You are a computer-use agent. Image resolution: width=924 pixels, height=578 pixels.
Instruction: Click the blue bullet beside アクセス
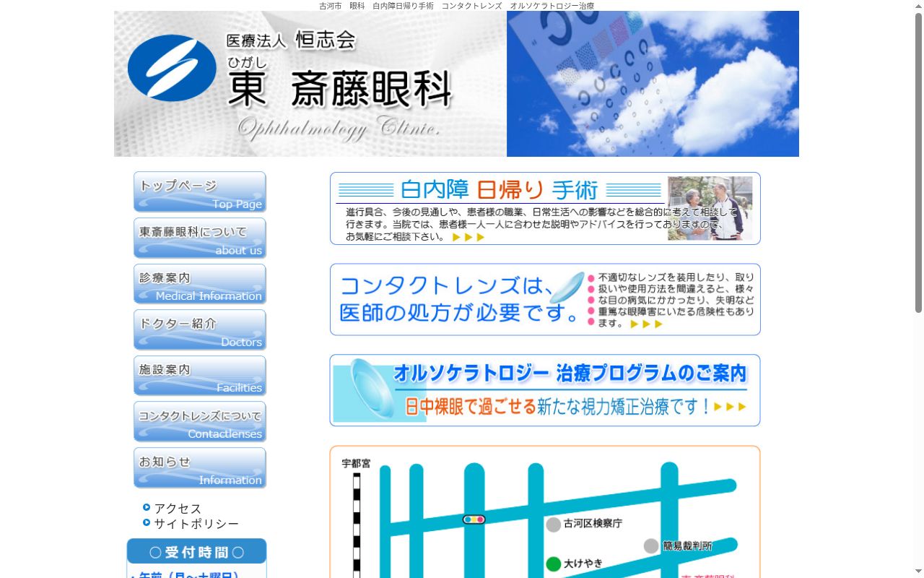[147, 507]
